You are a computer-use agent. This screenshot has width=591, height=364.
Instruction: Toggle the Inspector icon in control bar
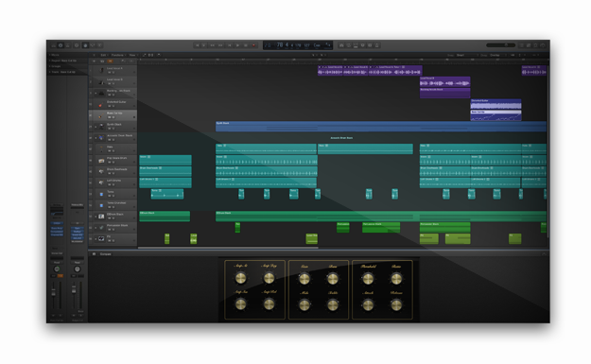61,45
